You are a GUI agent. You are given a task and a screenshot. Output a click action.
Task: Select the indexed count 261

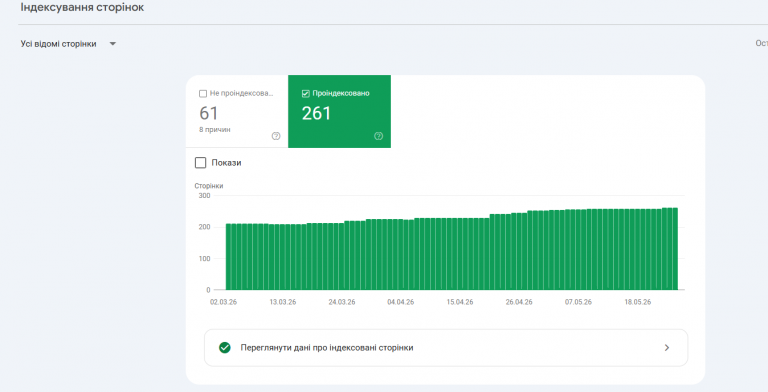point(316,113)
